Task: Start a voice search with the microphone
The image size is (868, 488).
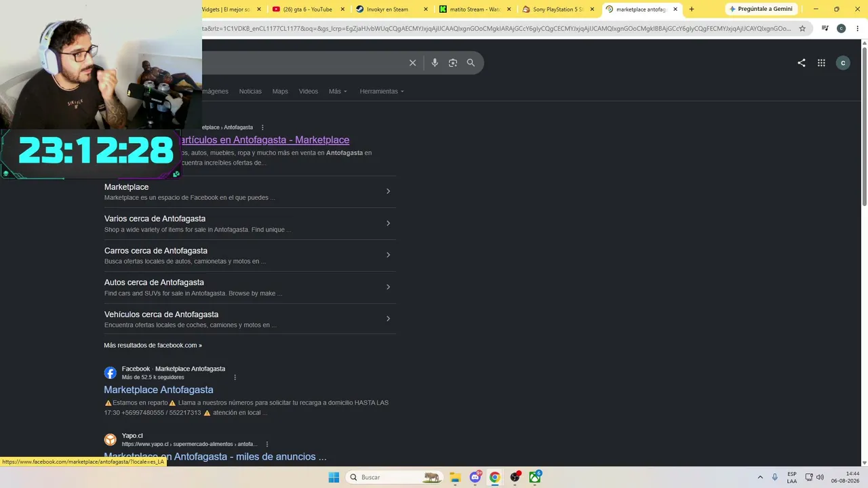Action: (x=435, y=63)
